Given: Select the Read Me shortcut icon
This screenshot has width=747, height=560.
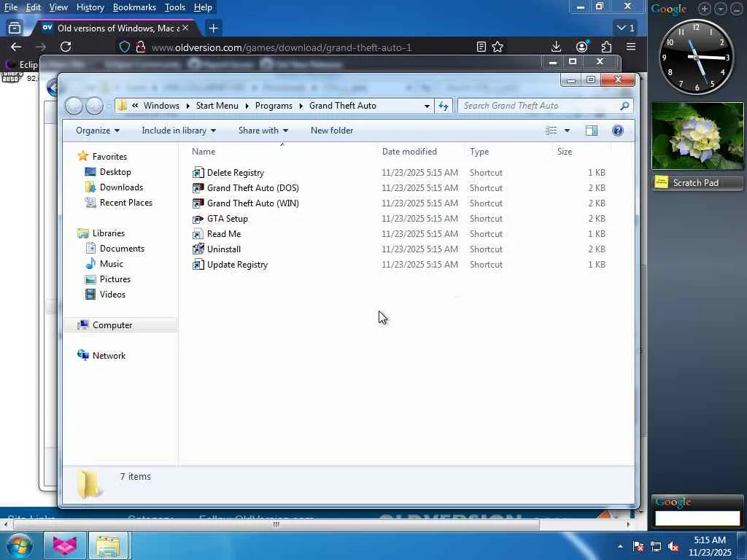Looking at the screenshot, I should (198, 234).
